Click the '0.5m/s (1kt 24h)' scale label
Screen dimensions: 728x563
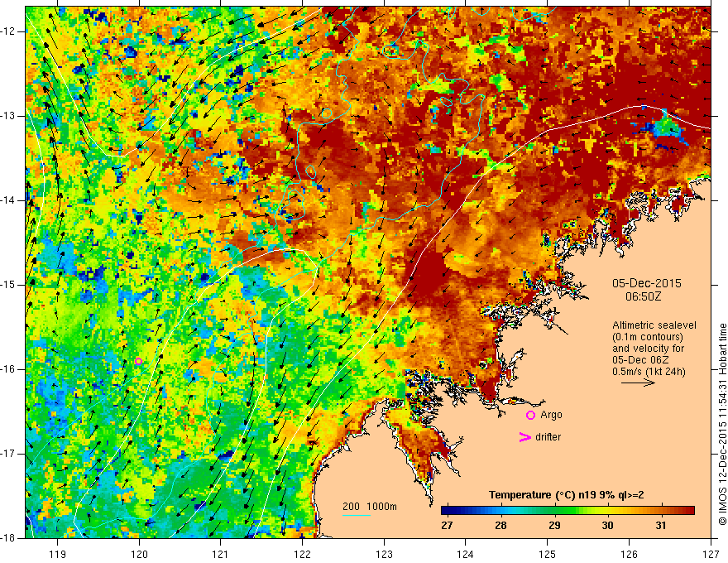click(x=649, y=371)
